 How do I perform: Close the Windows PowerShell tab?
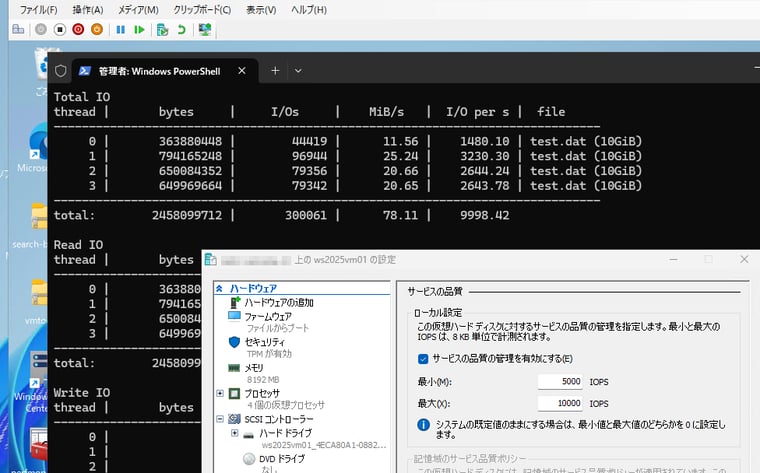tap(242, 71)
